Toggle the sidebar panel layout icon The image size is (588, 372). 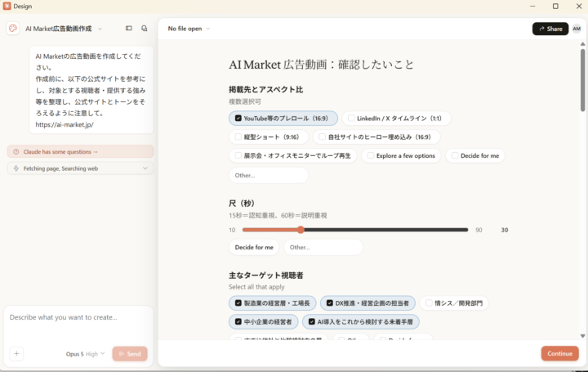pos(129,28)
